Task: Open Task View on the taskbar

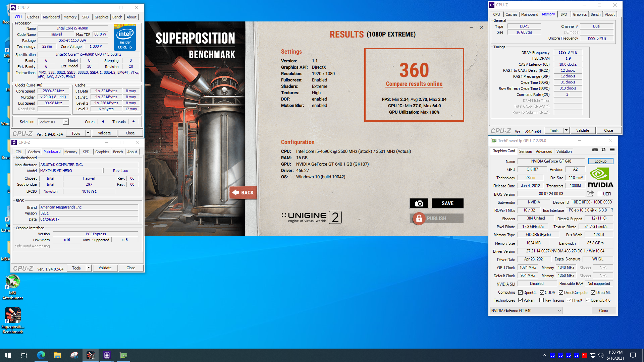Action: pos(24,355)
